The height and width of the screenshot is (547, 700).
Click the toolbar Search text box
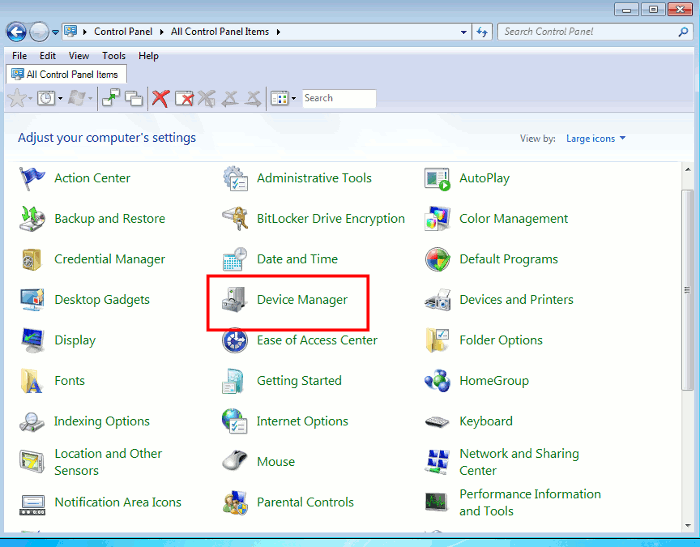(339, 98)
